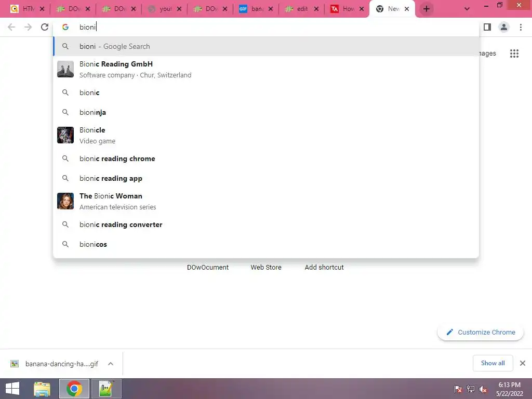Click the Bionicle thumbnail image

65,135
